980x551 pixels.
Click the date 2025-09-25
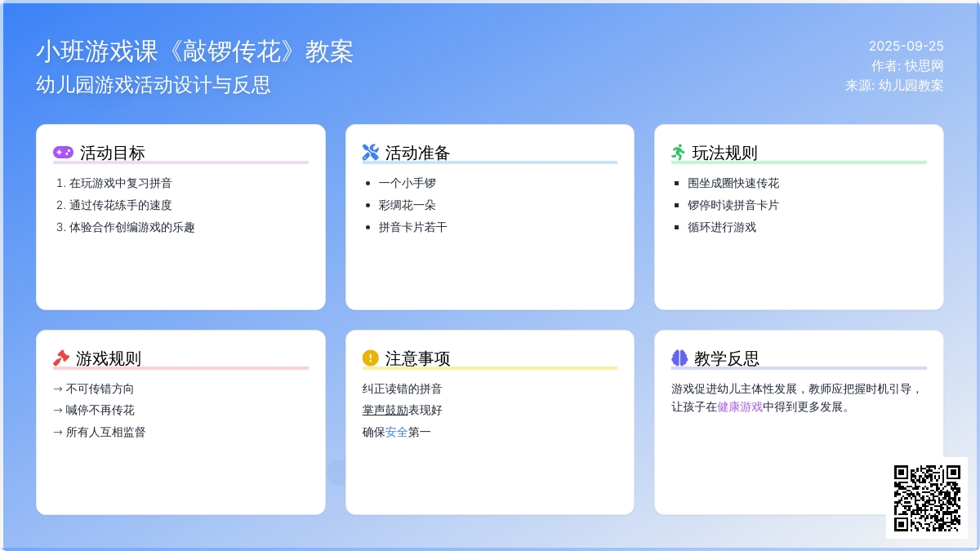[x=906, y=46]
